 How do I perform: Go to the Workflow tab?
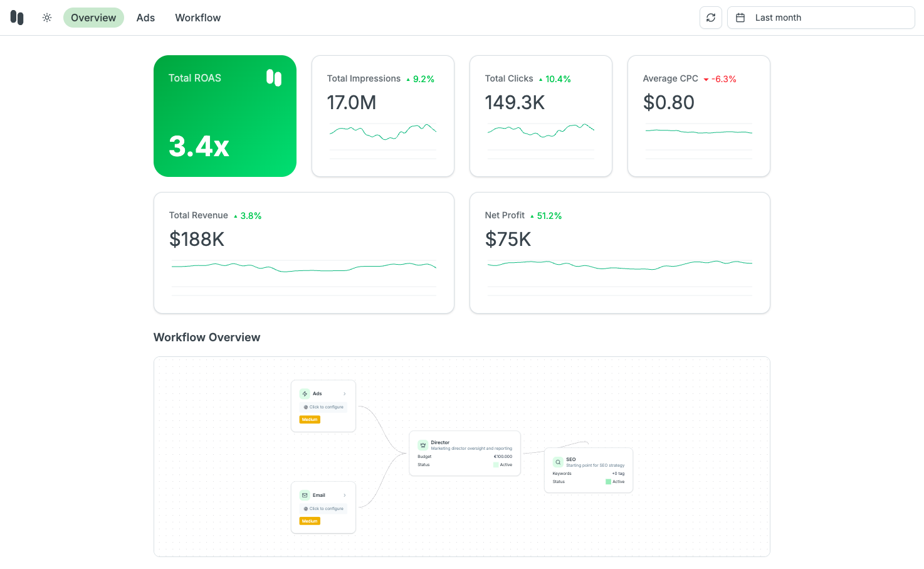[198, 18]
